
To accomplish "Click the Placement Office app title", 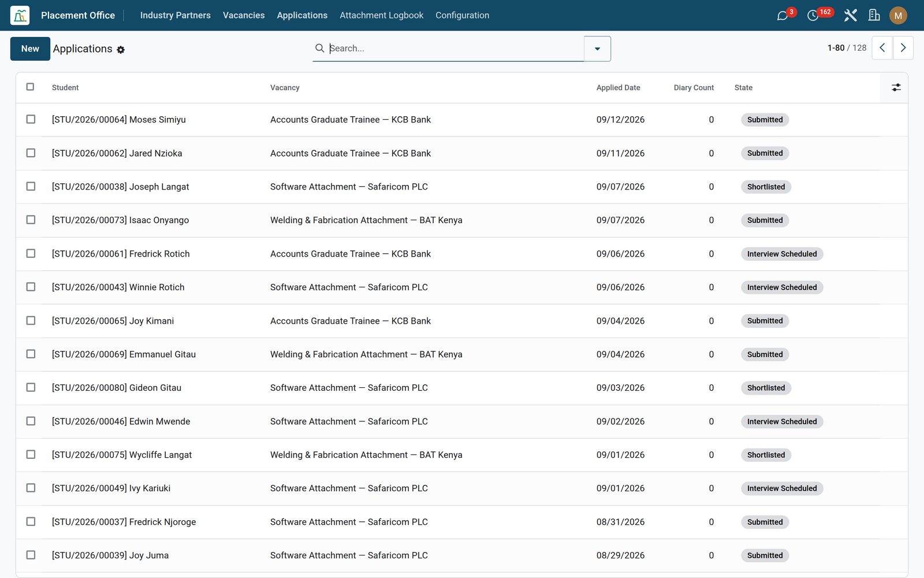I will (x=78, y=16).
